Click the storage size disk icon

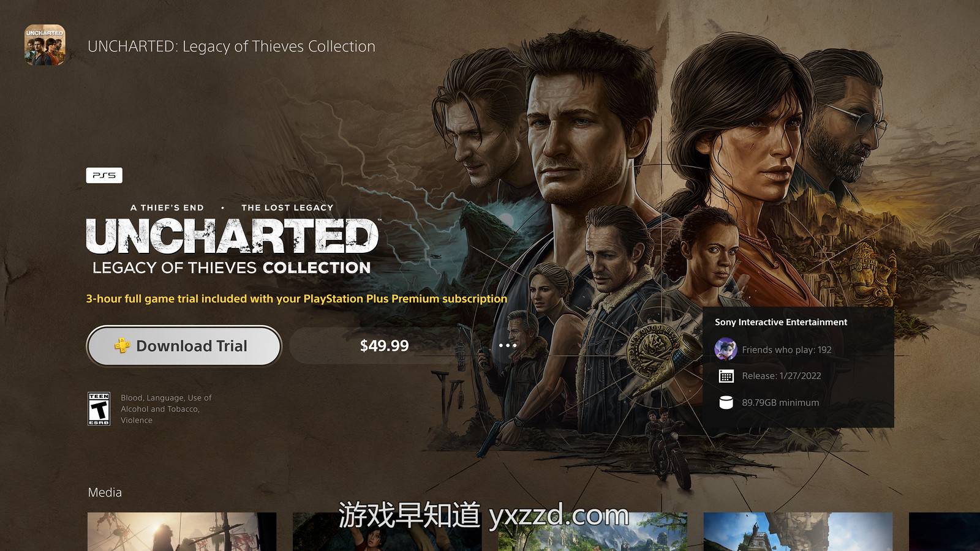point(726,402)
